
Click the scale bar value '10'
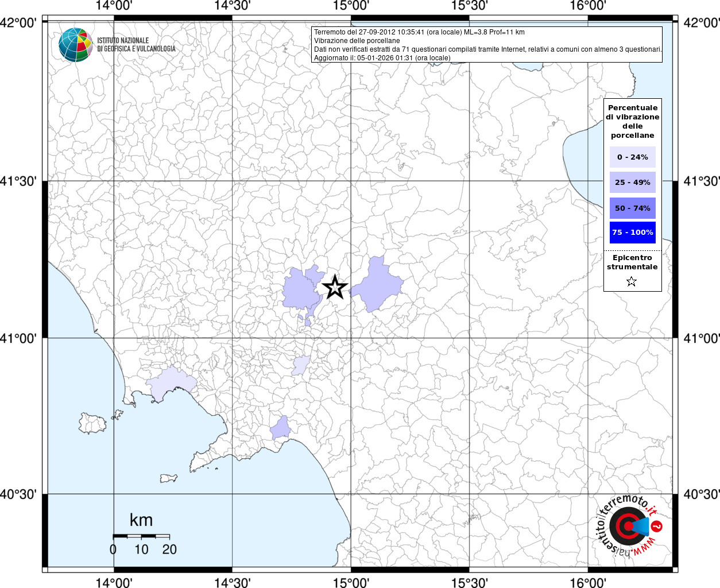(x=141, y=549)
